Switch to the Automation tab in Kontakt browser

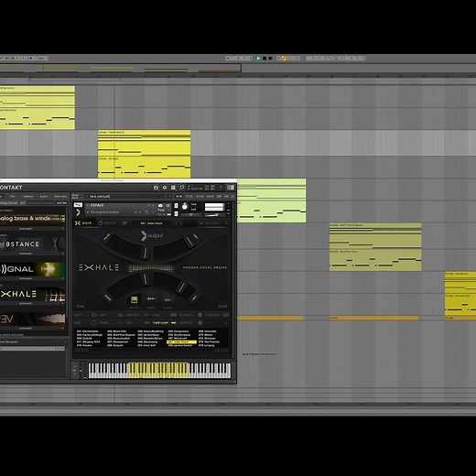tap(60, 197)
